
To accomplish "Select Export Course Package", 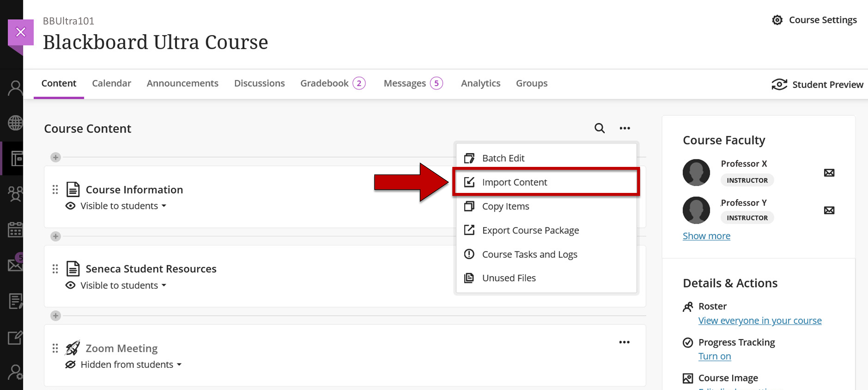I will (x=546, y=230).
